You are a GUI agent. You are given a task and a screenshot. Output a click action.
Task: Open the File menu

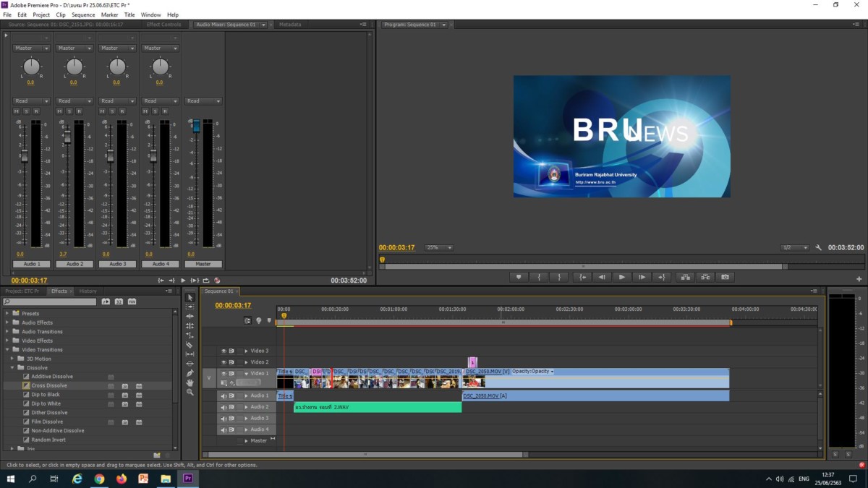7,14
